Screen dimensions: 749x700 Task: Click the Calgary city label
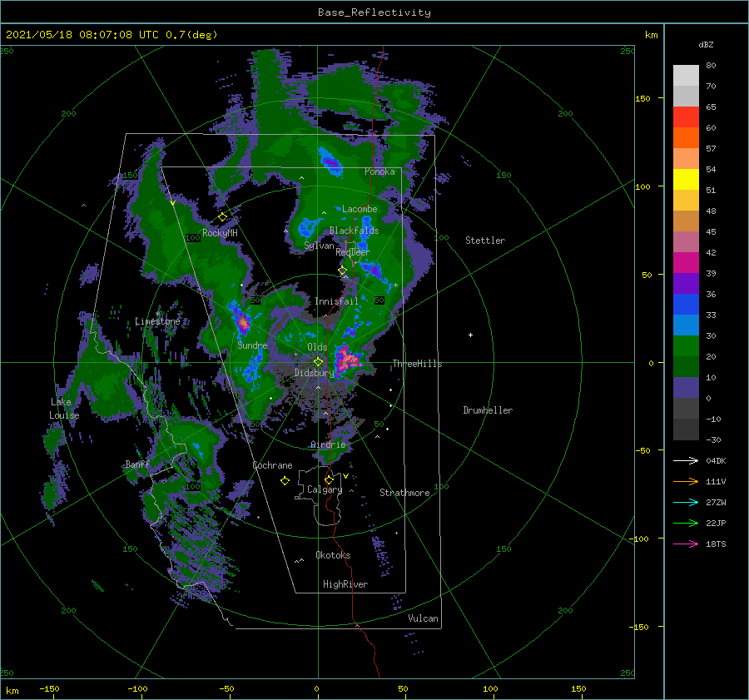pos(325,489)
